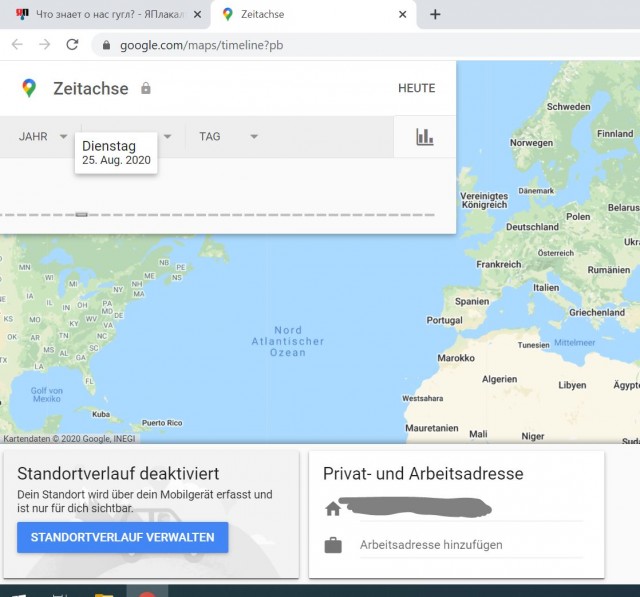
Task: Reload the current page
Action: (72, 44)
